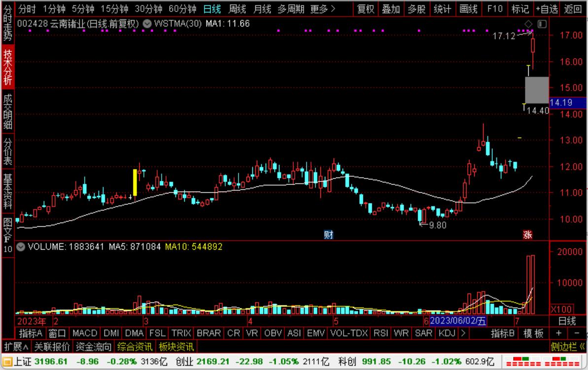
Task: Click the 叠加 overlay button
Action: coord(391,9)
